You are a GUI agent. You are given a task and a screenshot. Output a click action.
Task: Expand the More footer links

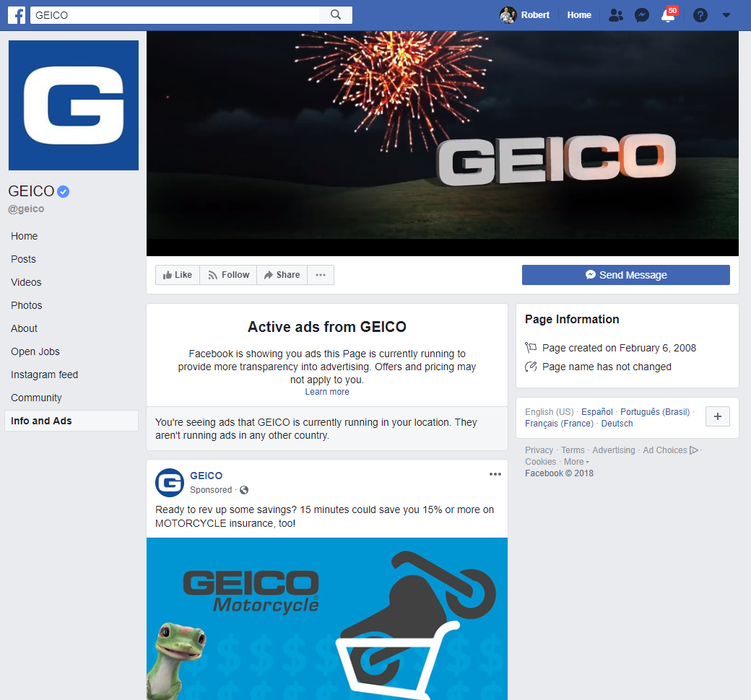pyautogui.click(x=576, y=462)
